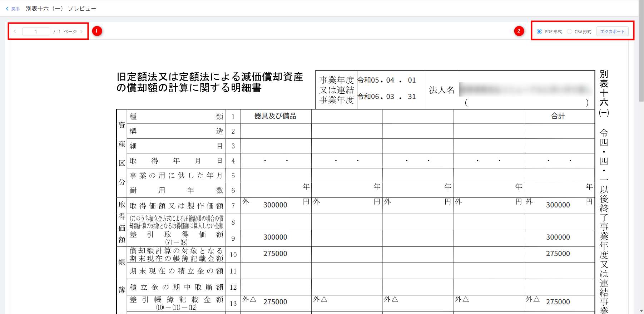Click the 取得年月日 row label
Image resolution: width=644 pixels, height=314 pixels.
177,161
